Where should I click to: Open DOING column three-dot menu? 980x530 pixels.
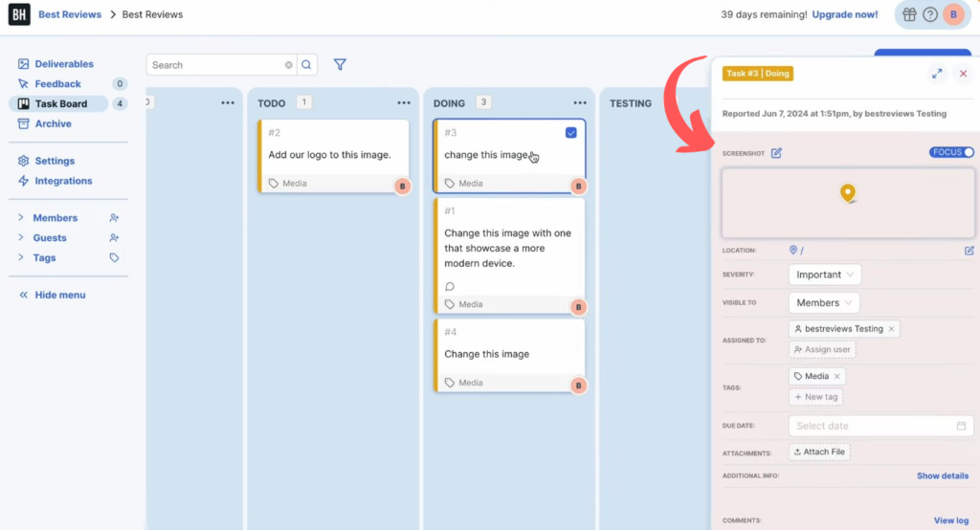(580, 103)
